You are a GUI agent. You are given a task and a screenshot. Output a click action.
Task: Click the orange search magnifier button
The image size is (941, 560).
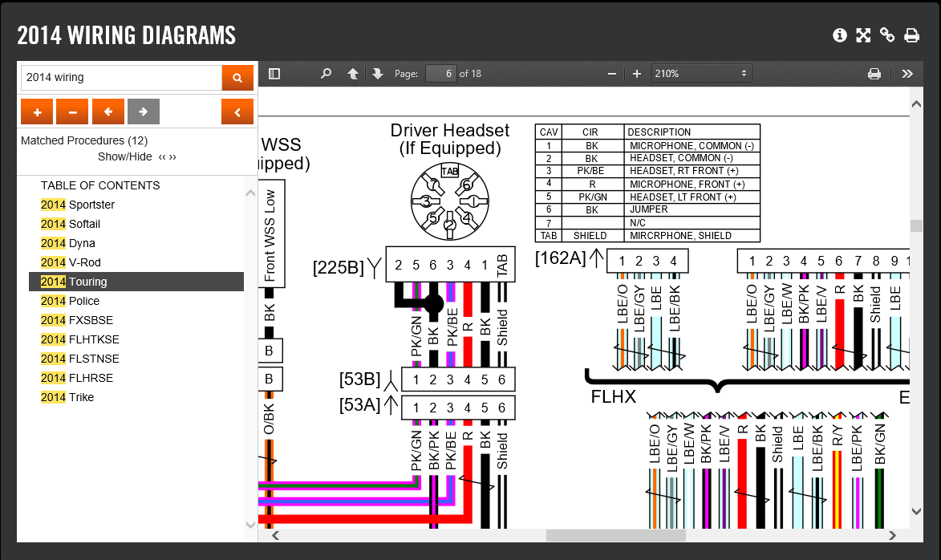coord(237,78)
